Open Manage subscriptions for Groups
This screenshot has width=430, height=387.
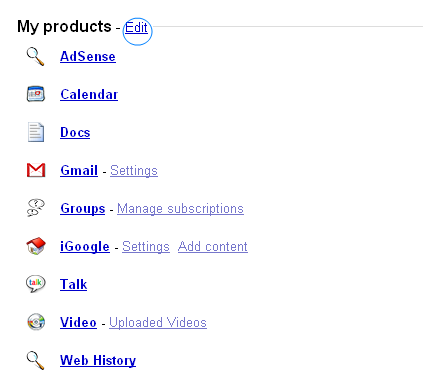(x=180, y=208)
